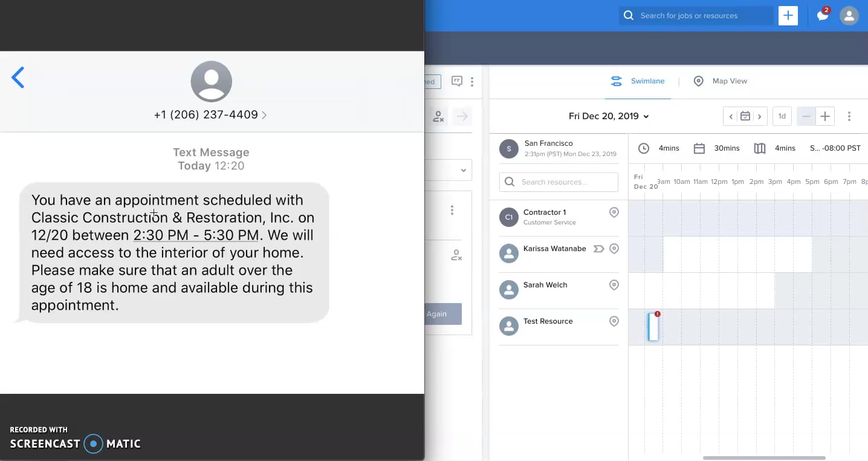The height and width of the screenshot is (461, 868).
Task: Click the 12pm time column header
Action: click(x=719, y=181)
